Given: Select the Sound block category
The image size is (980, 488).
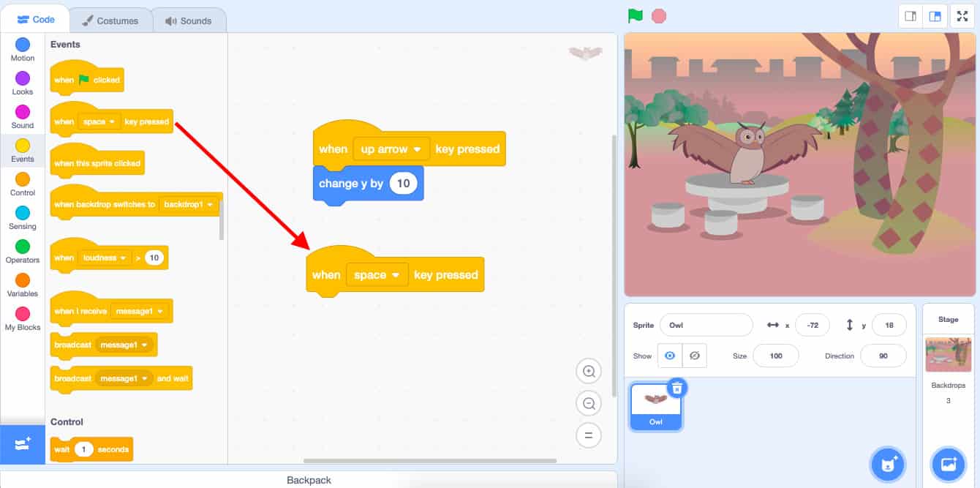Looking at the screenshot, I should (23, 117).
